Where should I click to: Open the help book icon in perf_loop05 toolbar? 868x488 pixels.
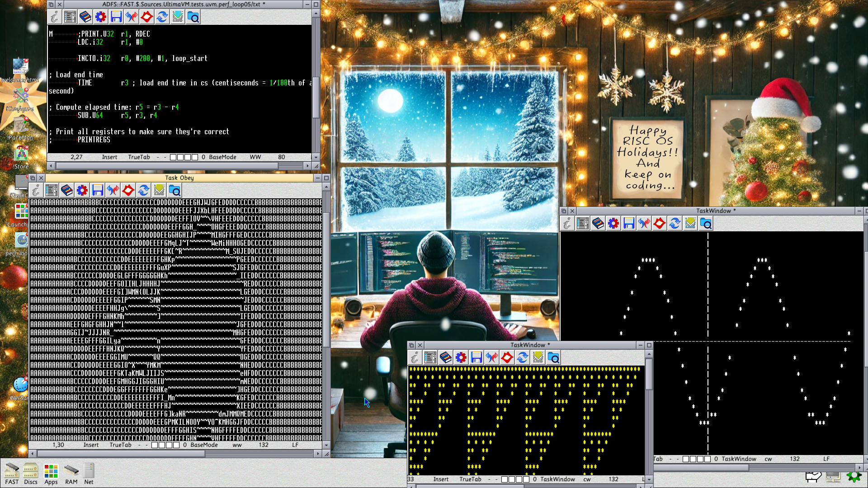coord(85,17)
